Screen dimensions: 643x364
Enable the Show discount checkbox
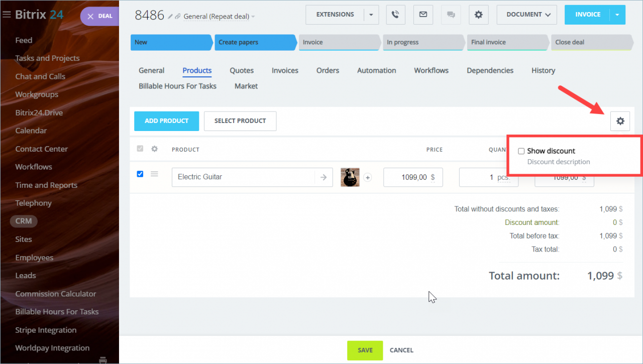[521, 151]
